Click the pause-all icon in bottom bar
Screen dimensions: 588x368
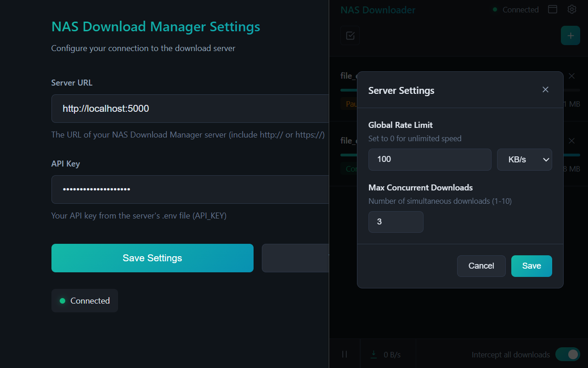(x=345, y=354)
